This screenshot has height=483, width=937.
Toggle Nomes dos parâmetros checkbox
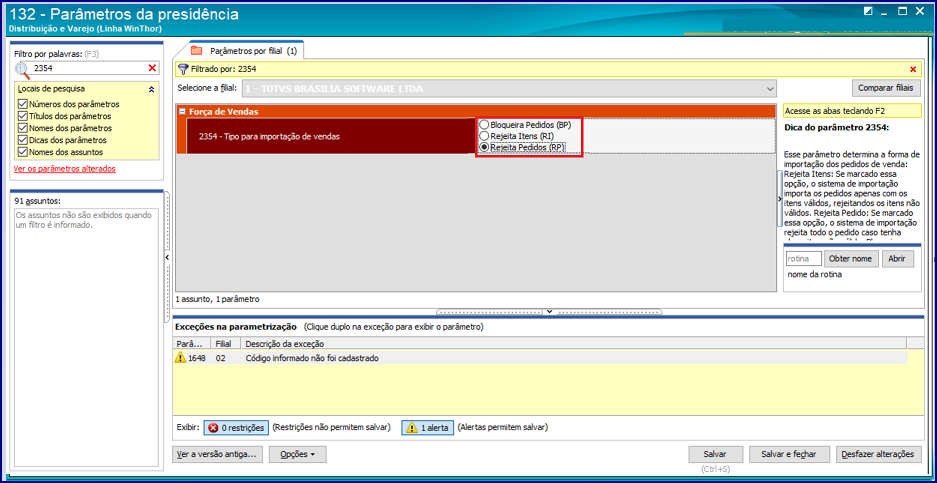pos(23,128)
